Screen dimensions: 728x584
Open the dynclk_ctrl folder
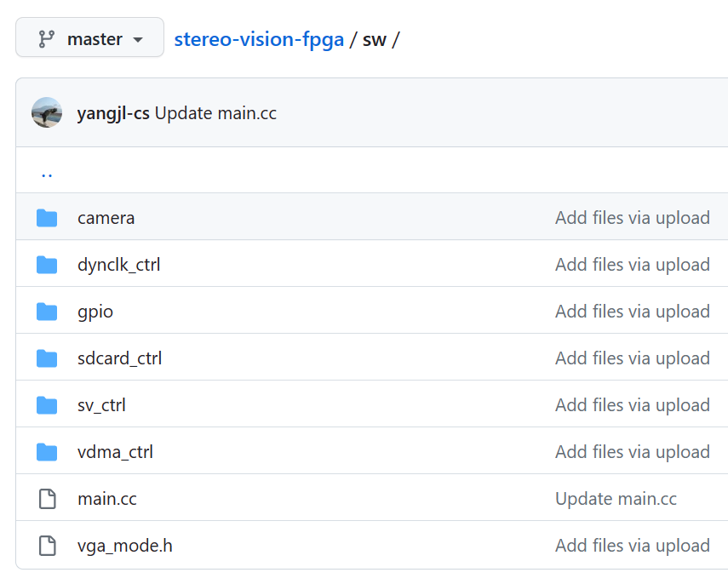click(x=119, y=265)
